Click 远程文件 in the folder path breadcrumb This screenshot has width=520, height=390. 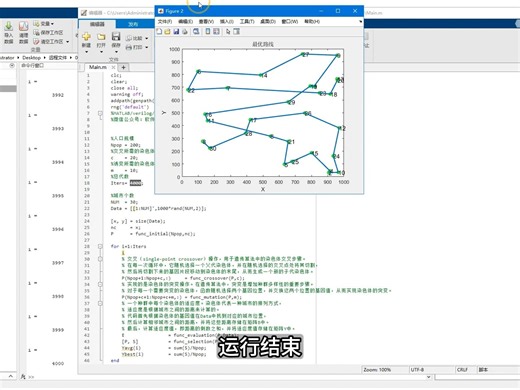click(58, 58)
